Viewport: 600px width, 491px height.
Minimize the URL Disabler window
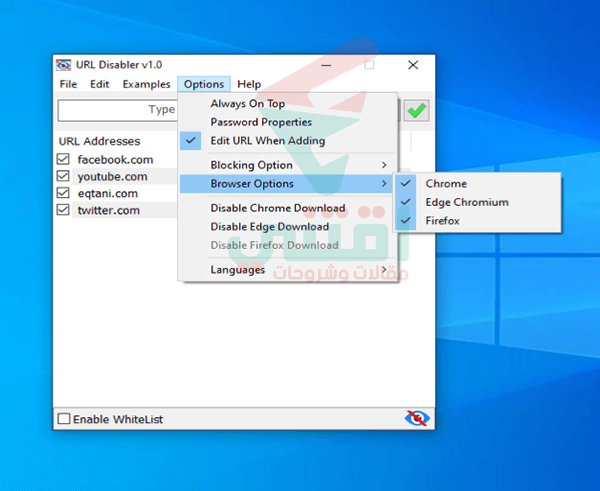pyautogui.click(x=326, y=65)
